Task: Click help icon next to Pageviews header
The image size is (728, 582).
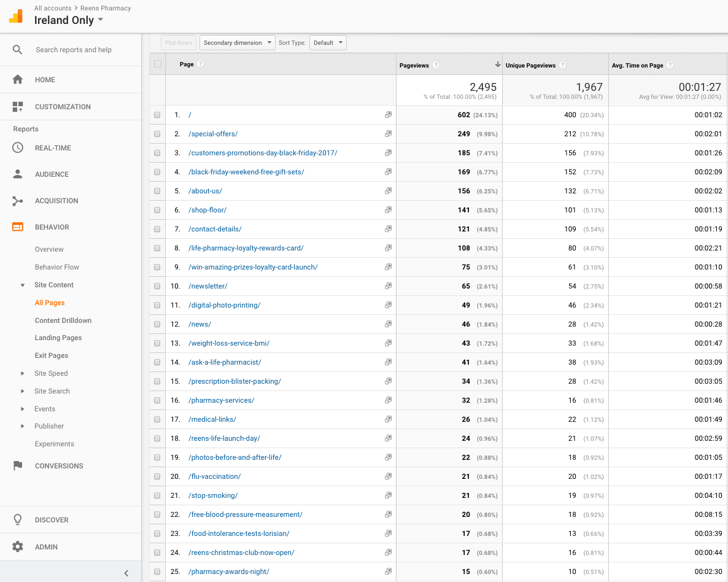Action: click(x=436, y=65)
